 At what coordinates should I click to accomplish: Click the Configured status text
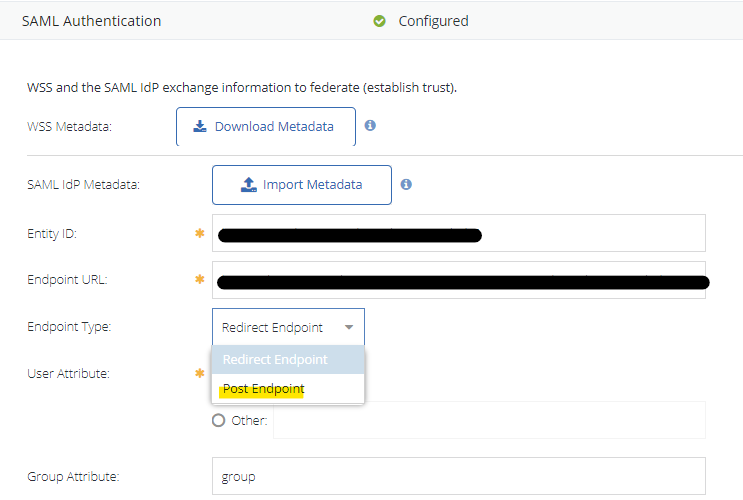point(433,21)
